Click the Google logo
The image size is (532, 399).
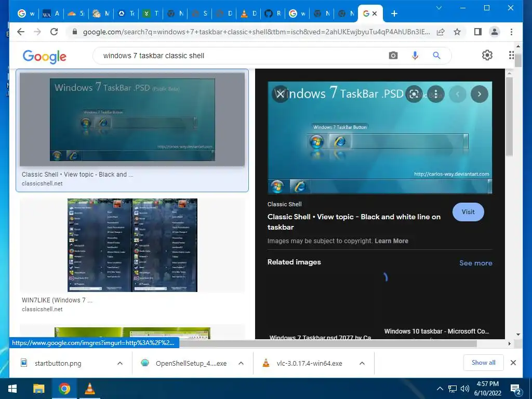tap(45, 56)
